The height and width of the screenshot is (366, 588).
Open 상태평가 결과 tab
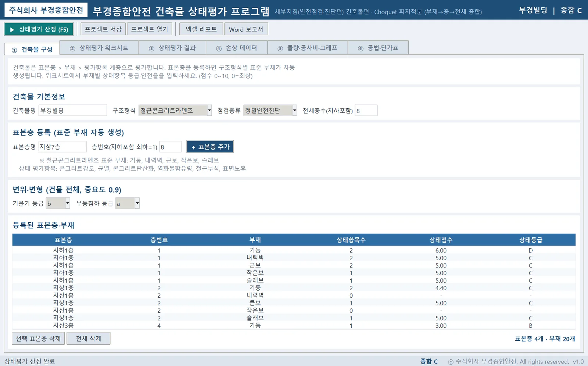pos(172,48)
